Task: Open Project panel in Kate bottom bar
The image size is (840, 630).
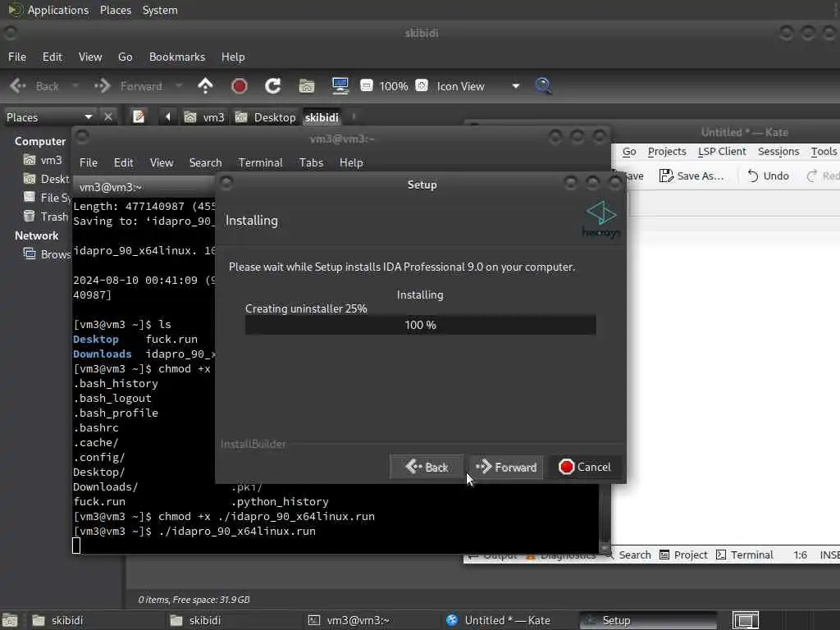Action: [x=683, y=555]
